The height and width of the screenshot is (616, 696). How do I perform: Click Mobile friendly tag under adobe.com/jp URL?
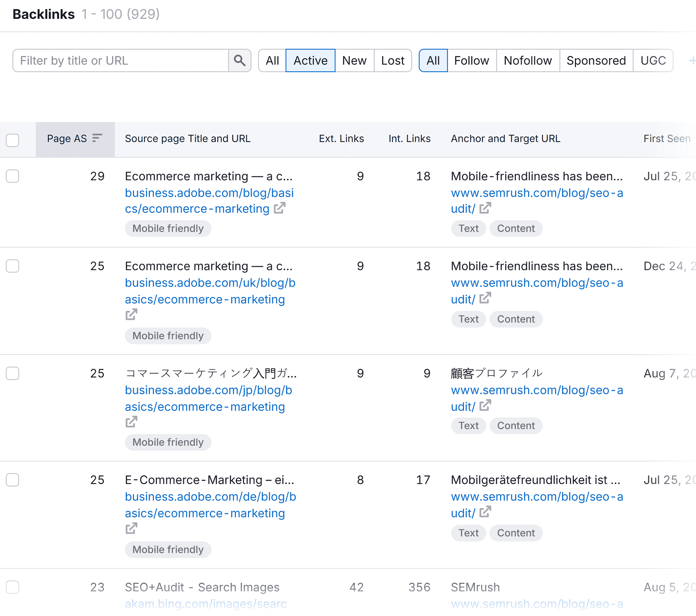click(x=168, y=442)
